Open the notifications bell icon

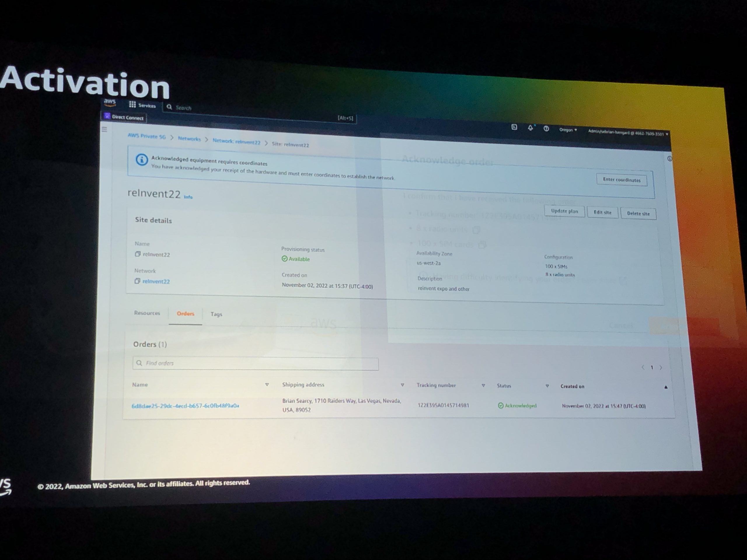click(x=530, y=127)
